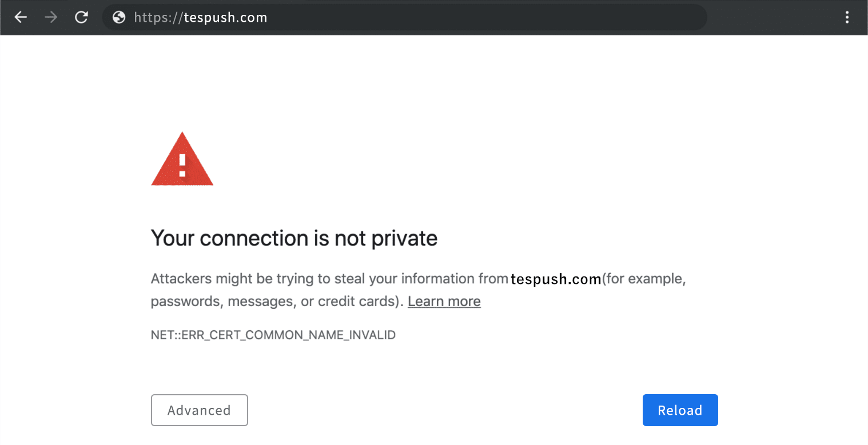Click the "Your connection is not private" heading
This screenshot has width=868, height=445.
[294, 238]
